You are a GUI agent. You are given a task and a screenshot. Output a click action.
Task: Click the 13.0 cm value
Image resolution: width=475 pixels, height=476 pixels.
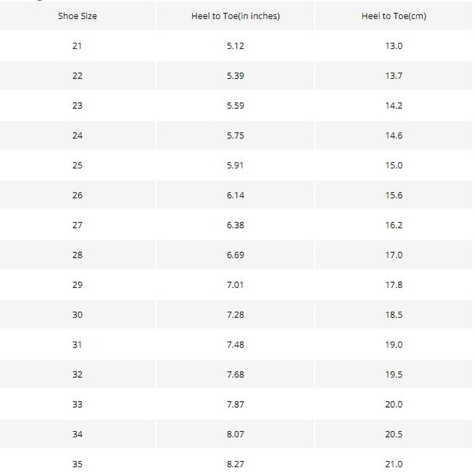click(x=394, y=46)
